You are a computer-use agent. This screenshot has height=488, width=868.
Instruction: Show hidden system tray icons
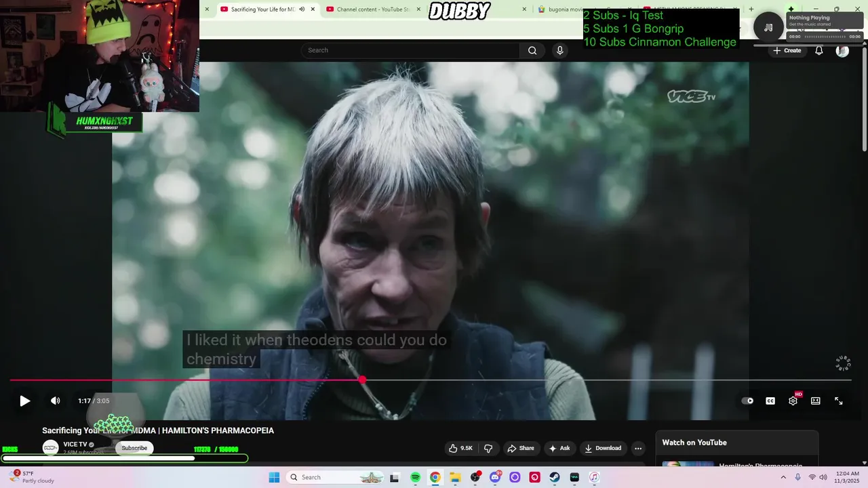[783, 477]
